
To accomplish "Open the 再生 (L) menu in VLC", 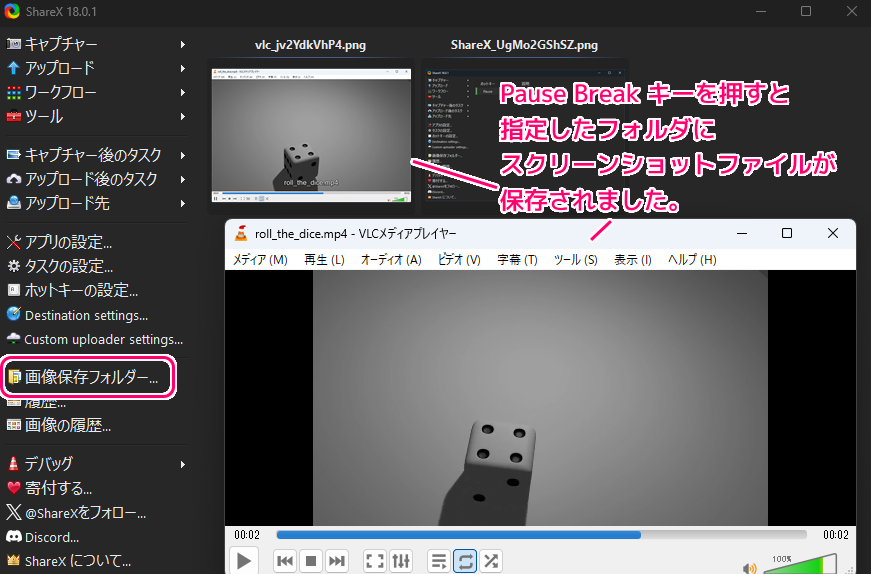I will click(x=324, y=259).
